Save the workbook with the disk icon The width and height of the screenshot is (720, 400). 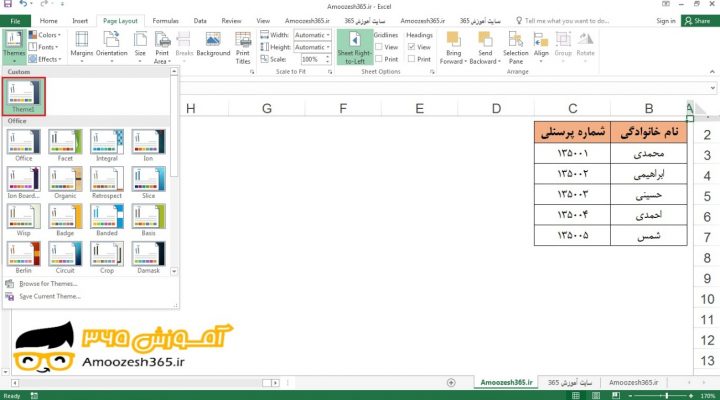coord(8,4)
